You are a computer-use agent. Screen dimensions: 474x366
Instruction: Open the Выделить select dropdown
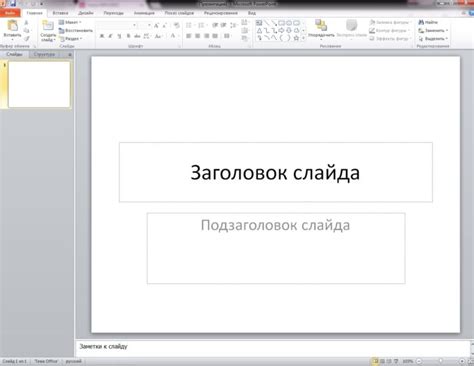(433, 39)
